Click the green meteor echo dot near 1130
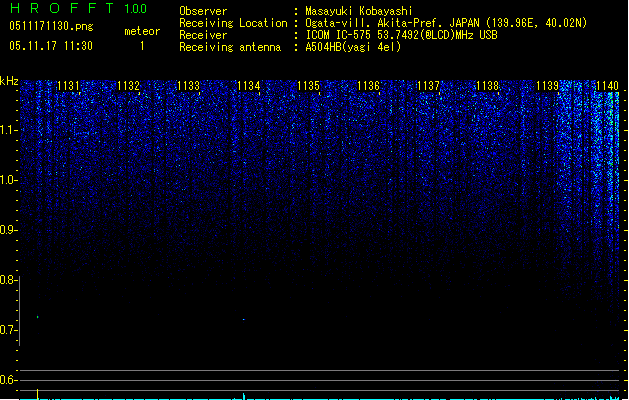Viewport: 629px width, 400px height. point(38,317)
